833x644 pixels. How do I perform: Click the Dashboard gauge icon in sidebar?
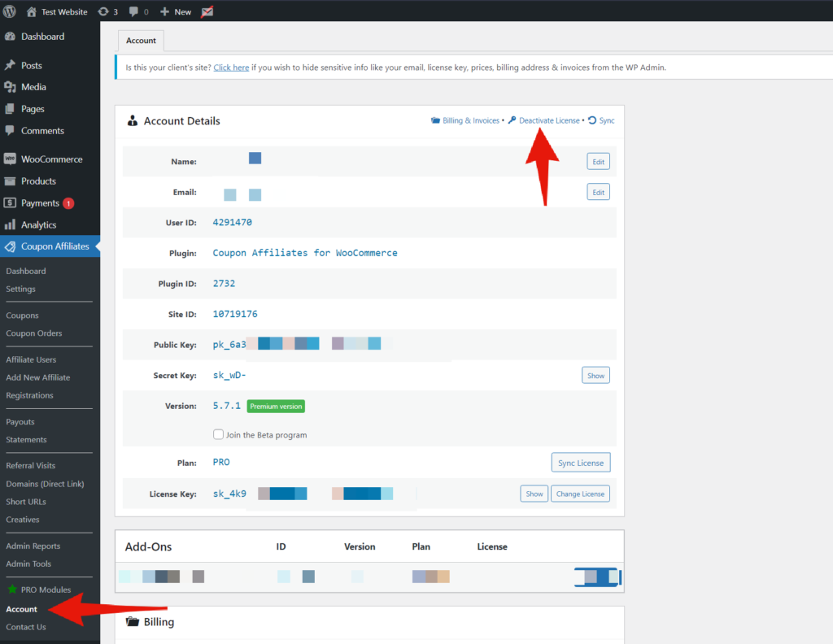10,36
